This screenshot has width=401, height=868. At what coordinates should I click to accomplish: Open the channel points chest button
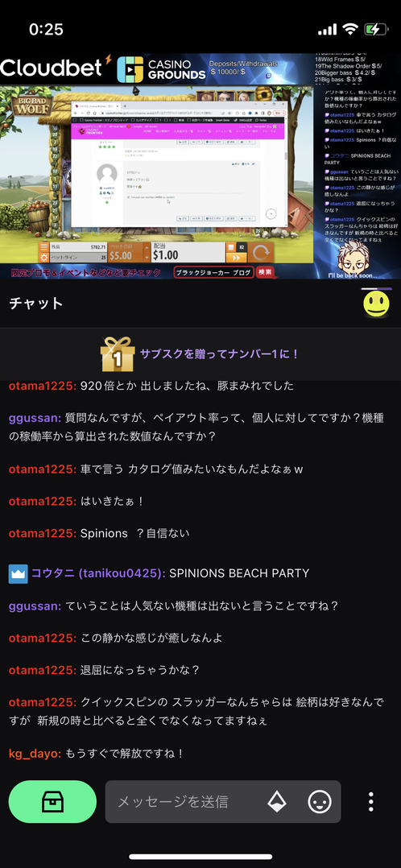pos(52,801)
